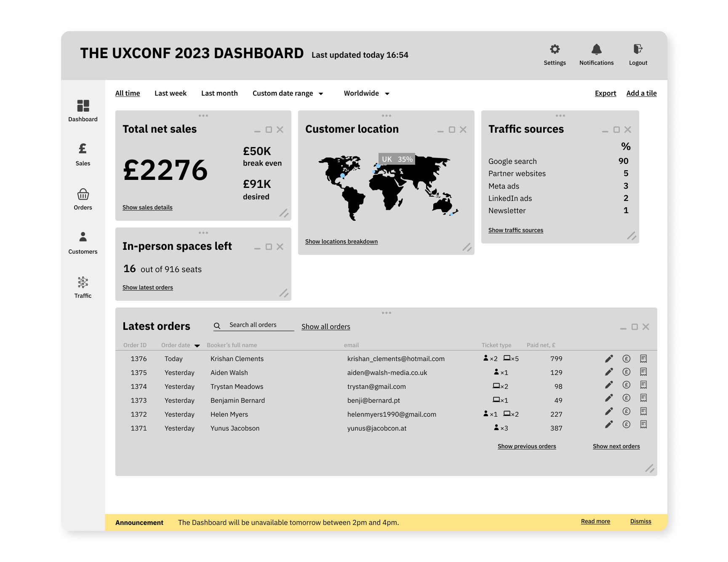The width and height of the screenshot is (728, 562).
Task: Go to Dashboard in sidebar
Action: (x=83, y=111)
